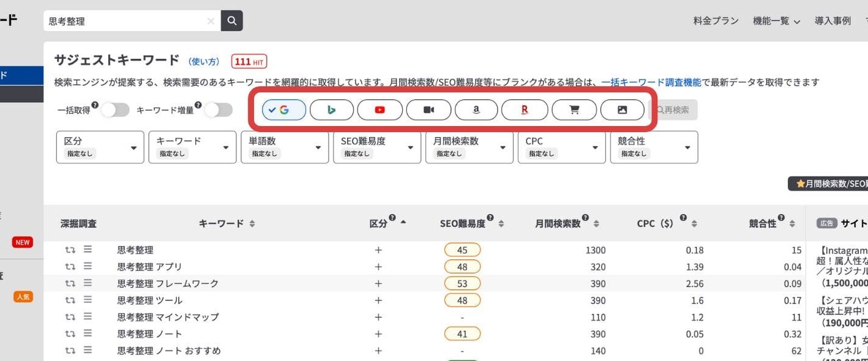
Task: Click deep-research arrows icon for 思考整理 アプリ
Action: tap(70, 267)
